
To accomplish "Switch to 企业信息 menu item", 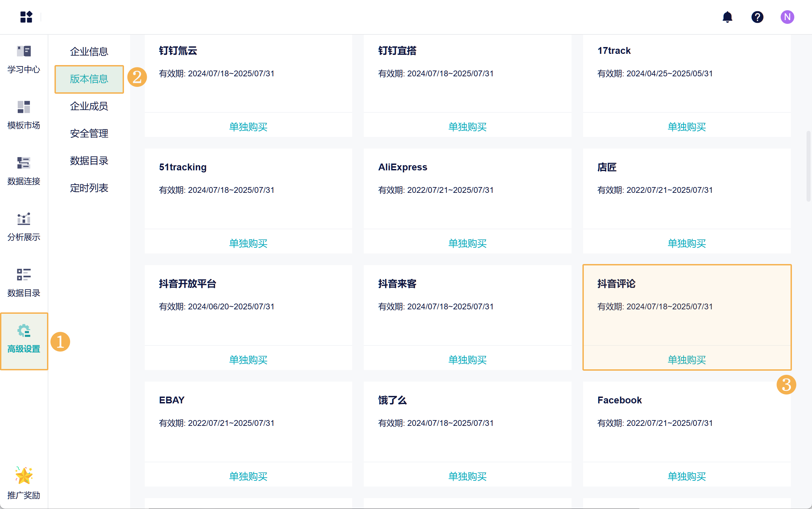I will [x=89, y=51].
